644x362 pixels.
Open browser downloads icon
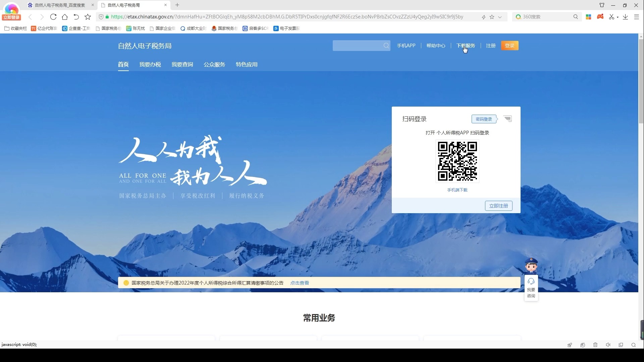(x=625, y=17)
